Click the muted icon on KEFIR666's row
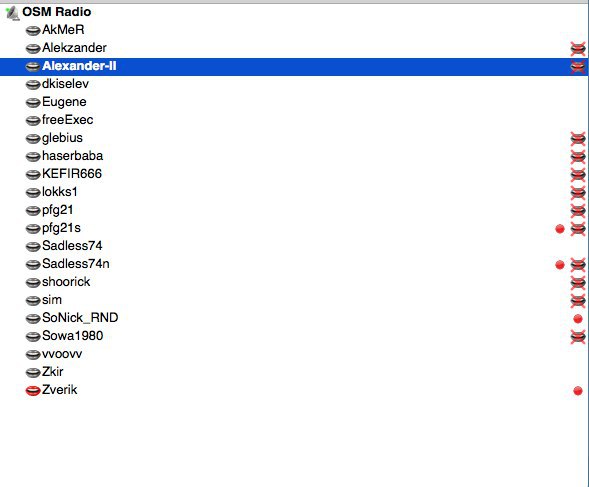The width and height of the screenshot is (589, 487). (x=578, y=175)
